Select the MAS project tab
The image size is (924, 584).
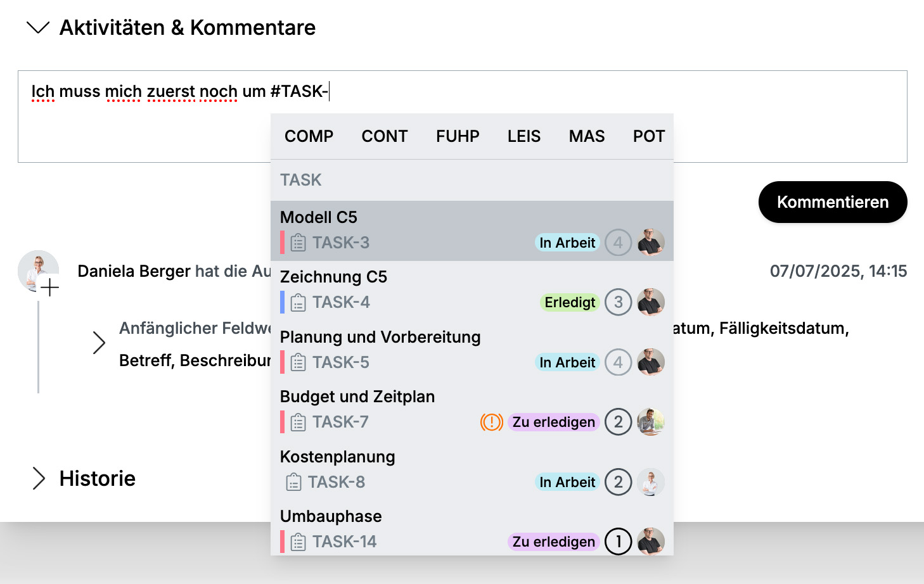pyautogui.click(x=587, y=136)
